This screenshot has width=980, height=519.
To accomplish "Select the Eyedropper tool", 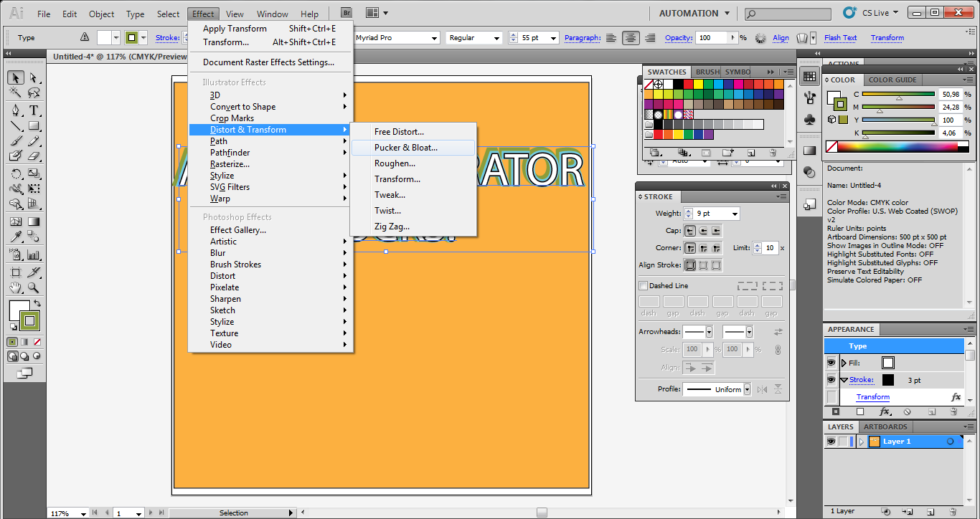I will click(16, 237).
